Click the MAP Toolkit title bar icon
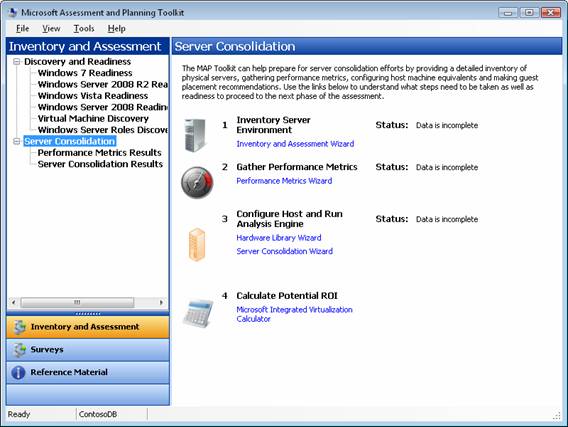The width and height of the screenshot is (568, 427). click(x=12, y=13)
